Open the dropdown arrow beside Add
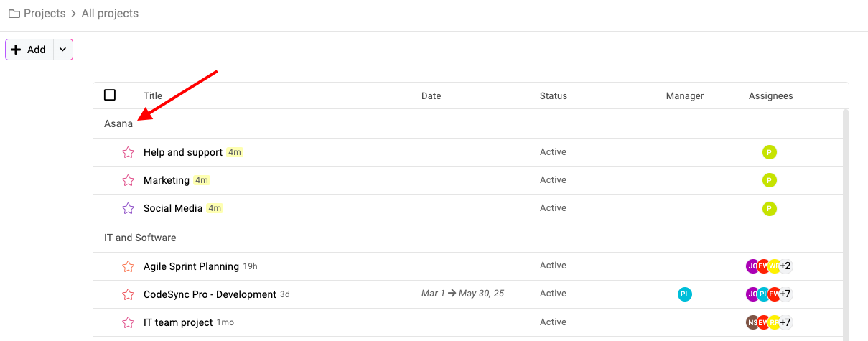This screenshot has height=341, width=868. [63, 50]
